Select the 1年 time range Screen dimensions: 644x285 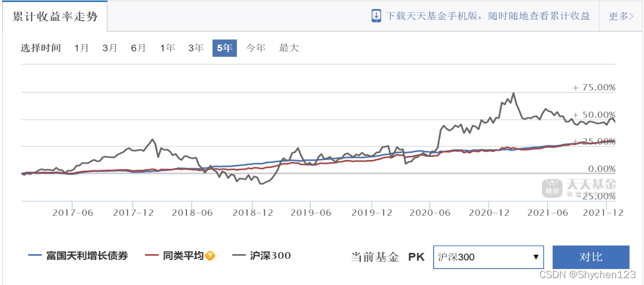point(167,48)
